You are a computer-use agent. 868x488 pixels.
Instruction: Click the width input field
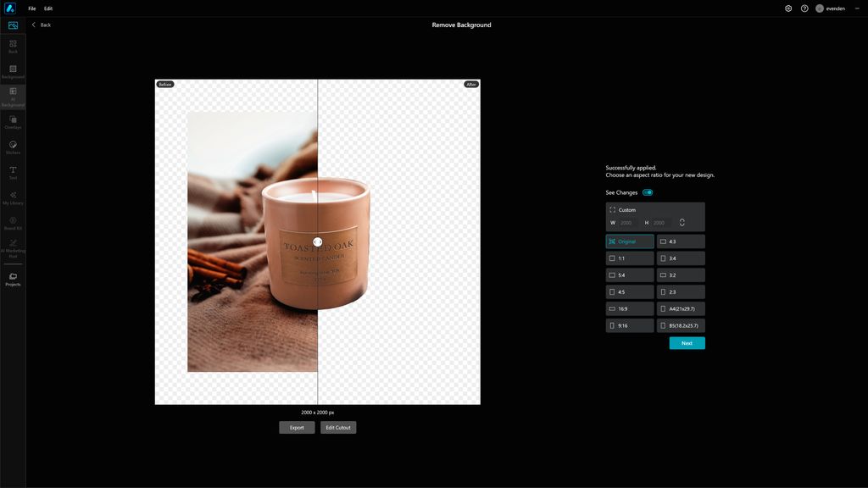tap(625, 222)
